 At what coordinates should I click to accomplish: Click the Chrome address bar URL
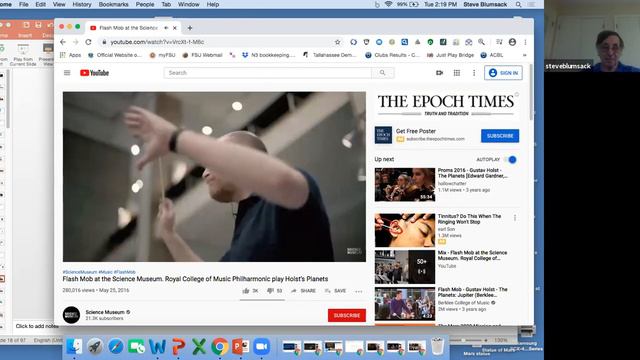(157, 42)
